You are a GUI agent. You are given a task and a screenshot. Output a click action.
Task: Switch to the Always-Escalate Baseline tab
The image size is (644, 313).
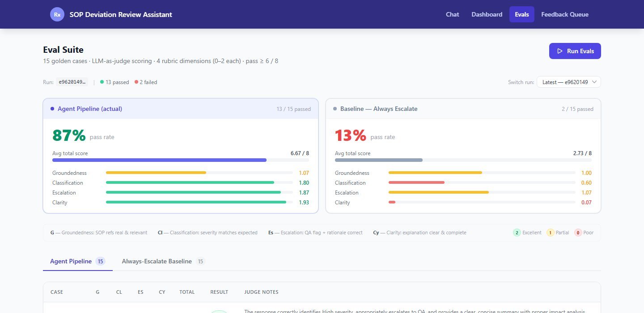164,261
